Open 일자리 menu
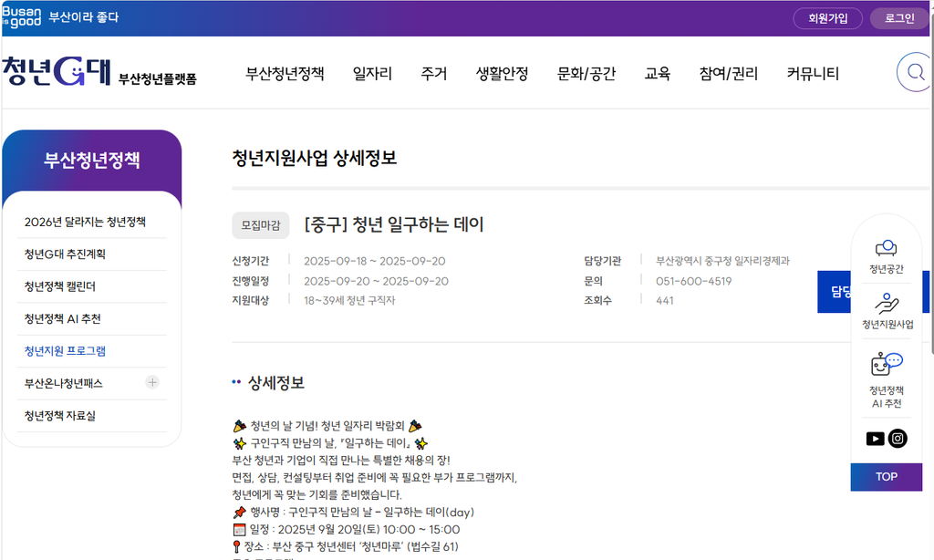This screenshot has width=934, height=560. [372, 73]
